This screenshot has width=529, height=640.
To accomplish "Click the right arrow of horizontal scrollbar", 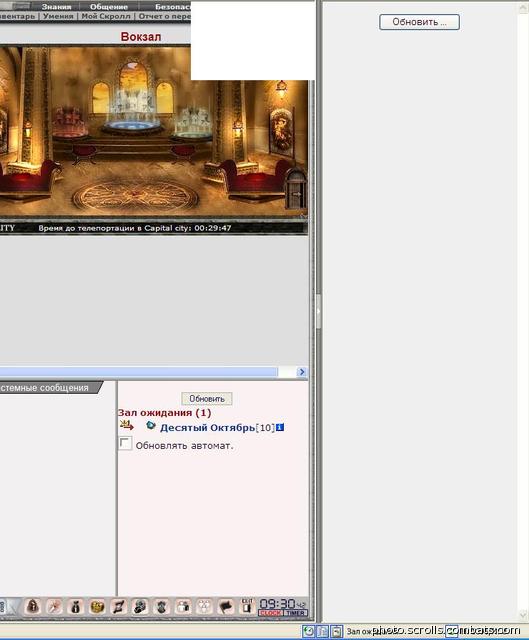I will [302, 372].
